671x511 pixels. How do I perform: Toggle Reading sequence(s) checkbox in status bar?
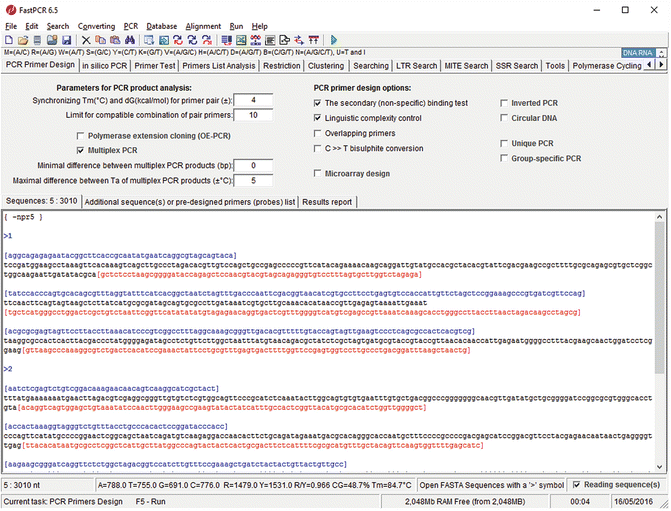click(576, 484)
